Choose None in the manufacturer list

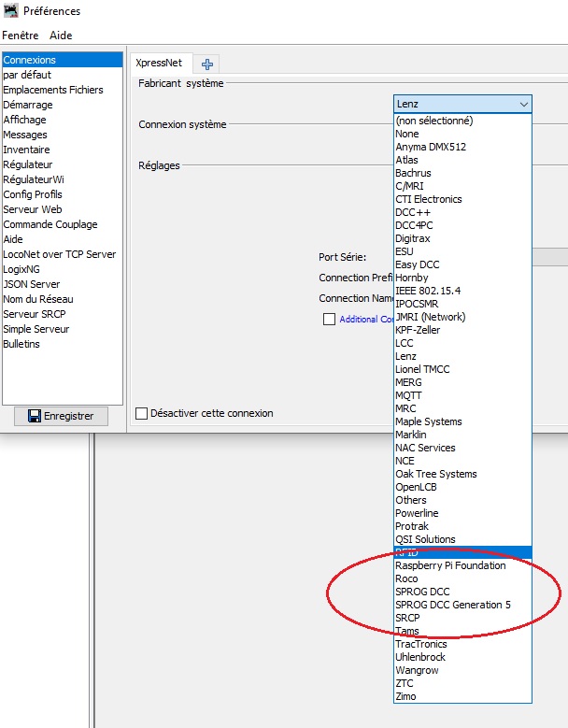tap(462, 134)
